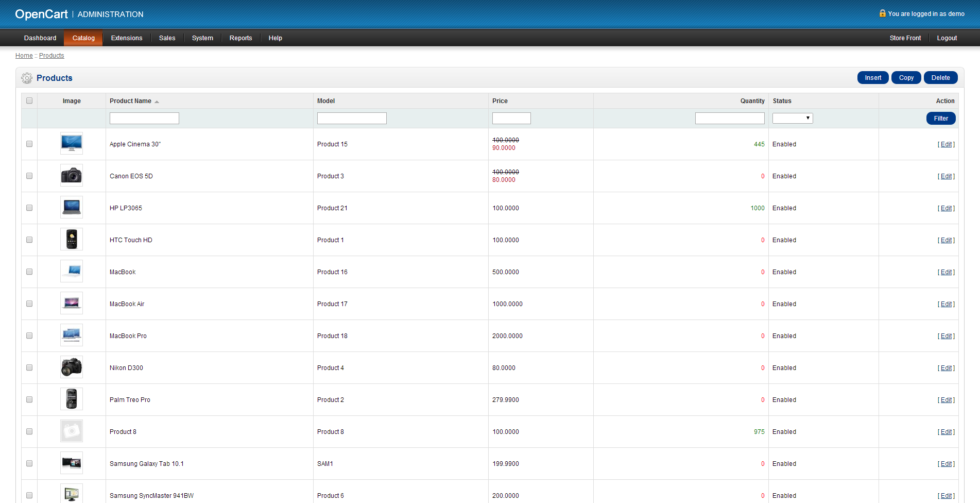The image size is (980, 503).
Task: Select the Palm Treo Pro checkbox
Action: [x=29, y=399]
